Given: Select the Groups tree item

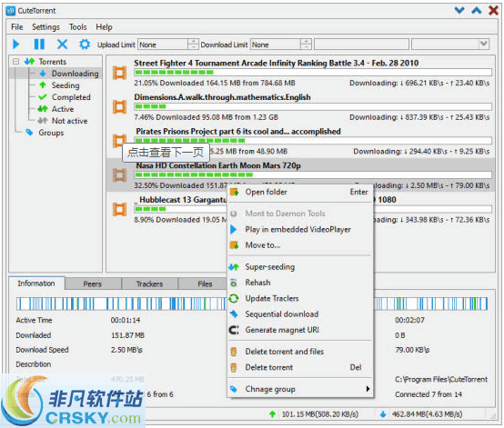Looking at the screenshot, I should click(x=51, y=133).
